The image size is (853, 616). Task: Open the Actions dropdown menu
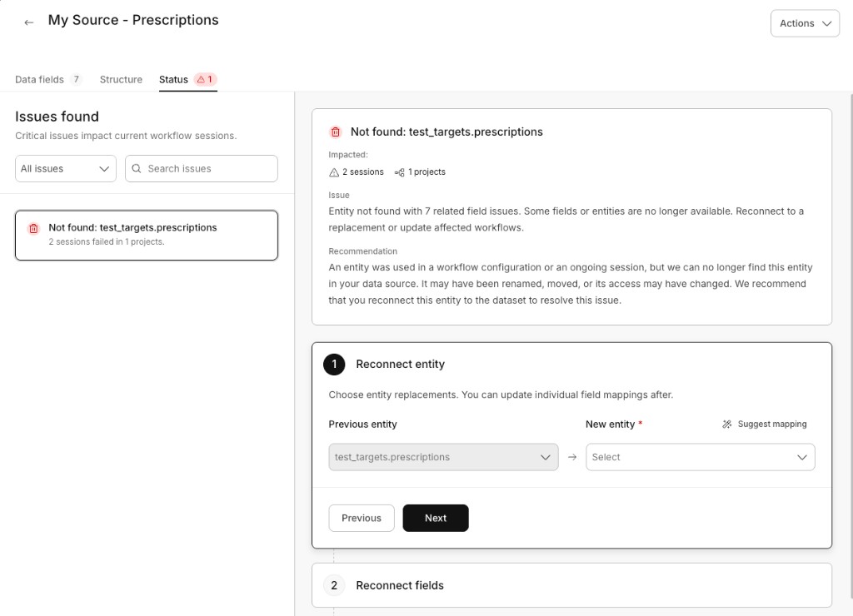click(805, 23)
